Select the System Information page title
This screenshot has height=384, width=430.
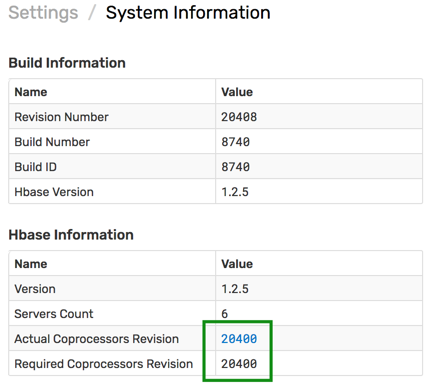[x=188, y=13]
